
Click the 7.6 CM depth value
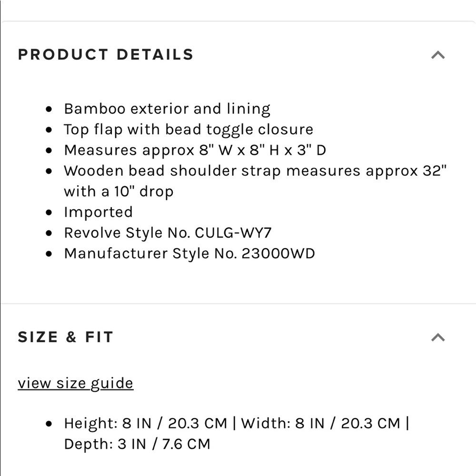187,444
